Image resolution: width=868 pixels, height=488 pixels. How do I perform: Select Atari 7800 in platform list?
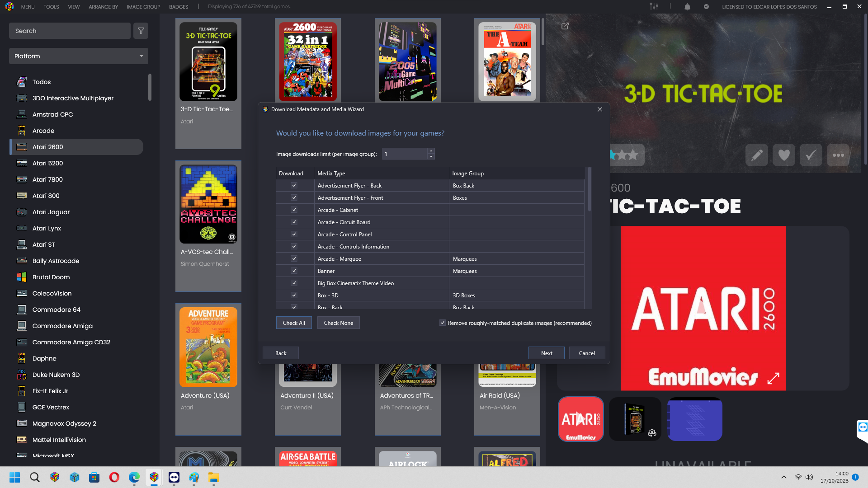point(76,179)
